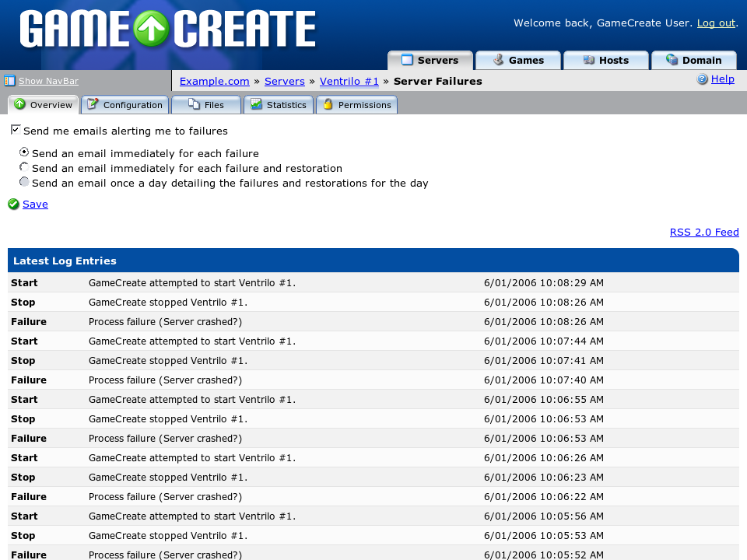Click timestamp 6/01/2006 10:06:55 AM
This screenshot has height=560, width=747.
[x=544, y=400]
